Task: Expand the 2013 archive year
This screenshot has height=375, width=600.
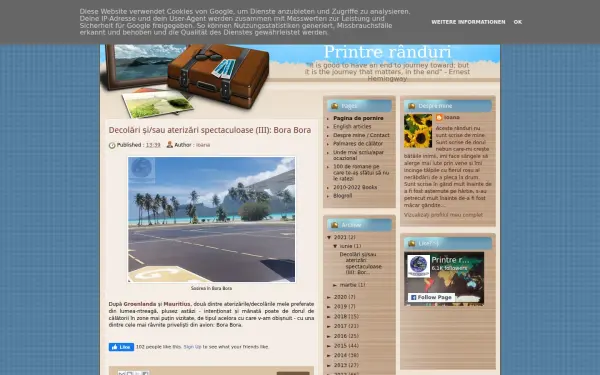Action: 329,365
